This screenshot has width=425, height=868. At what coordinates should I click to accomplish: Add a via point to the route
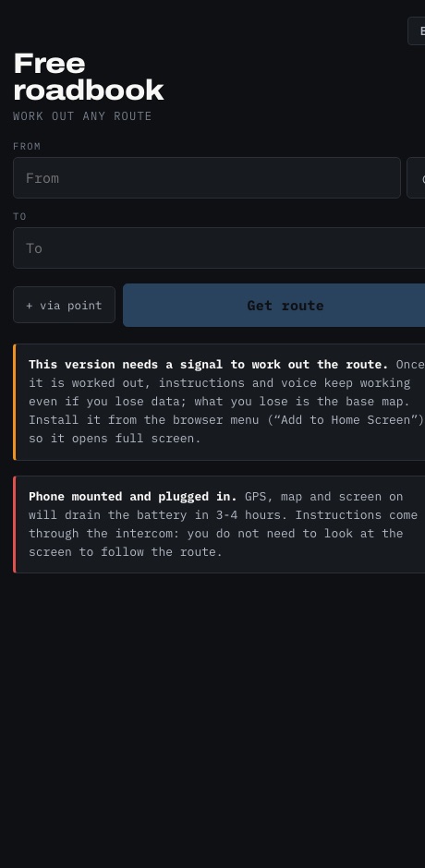[x=65, y=305]
